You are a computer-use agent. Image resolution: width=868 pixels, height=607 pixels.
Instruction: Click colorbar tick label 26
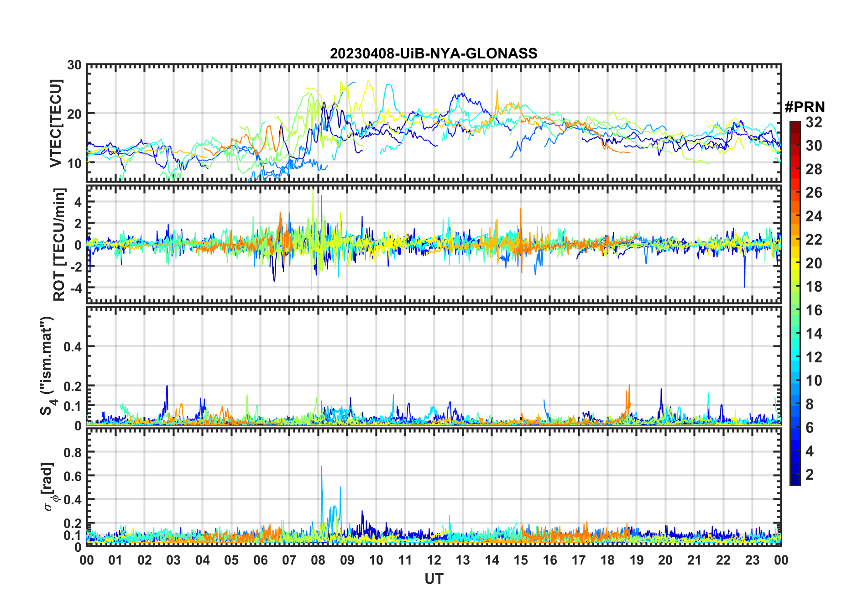tap(814, 193)
